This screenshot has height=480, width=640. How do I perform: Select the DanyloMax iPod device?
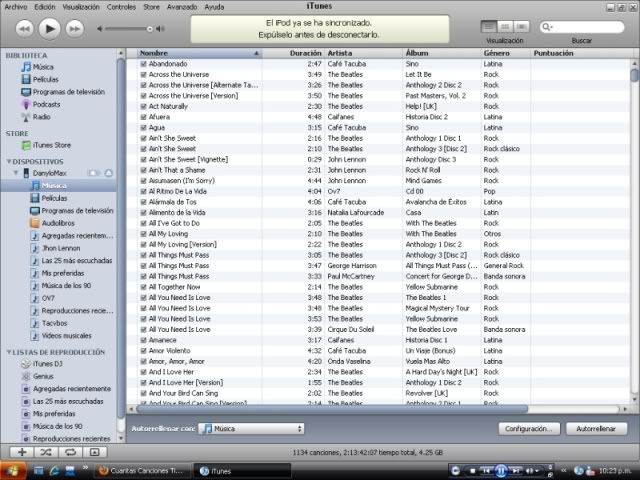pyautogui.click(x=49, y=173)
